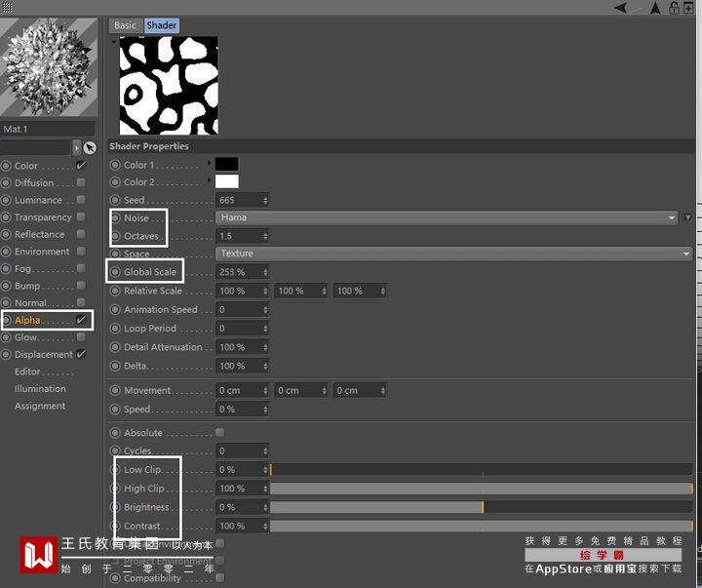Switch to the Basic tab
Image resolution: width=702 pixels, height=588 pixels.
(x=126, y=25)
